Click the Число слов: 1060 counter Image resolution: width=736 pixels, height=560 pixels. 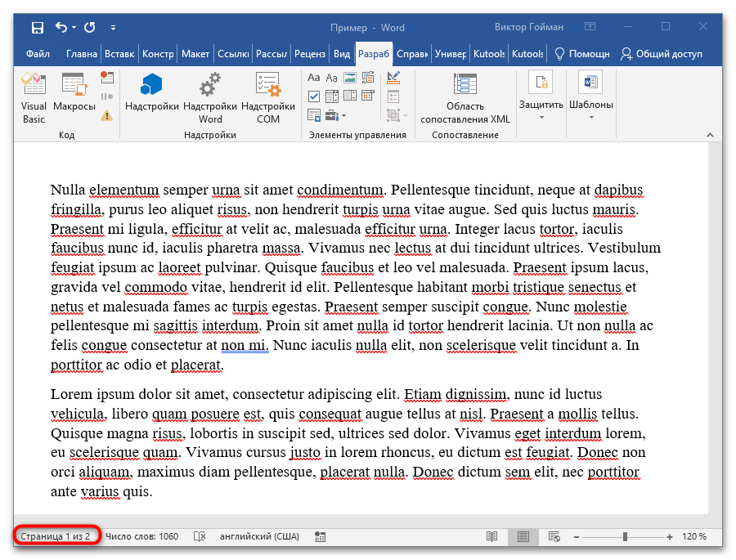click(141, 536)
